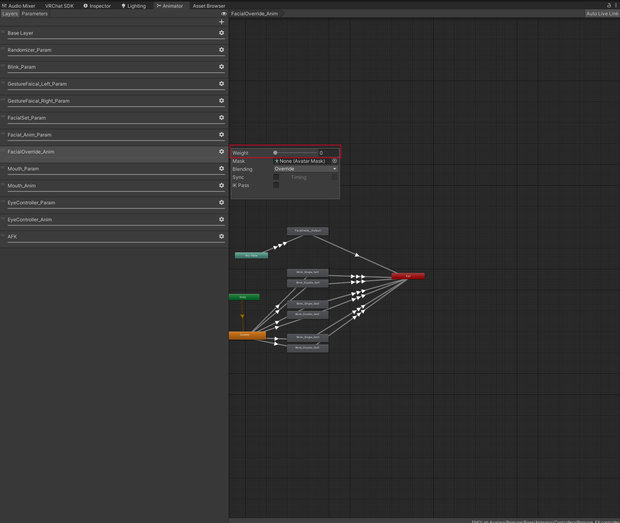Open settings gear for Blink_Param layer
This screenshot has height=523, width=620.
click(x=221, y=67)
